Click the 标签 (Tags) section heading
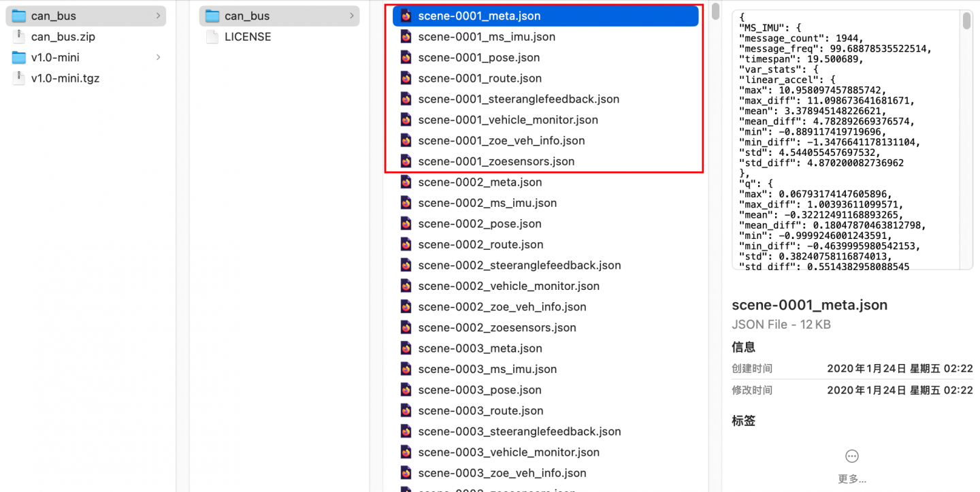Image resolution: width=980 pixels, height=492 pixels. [743, 421]
